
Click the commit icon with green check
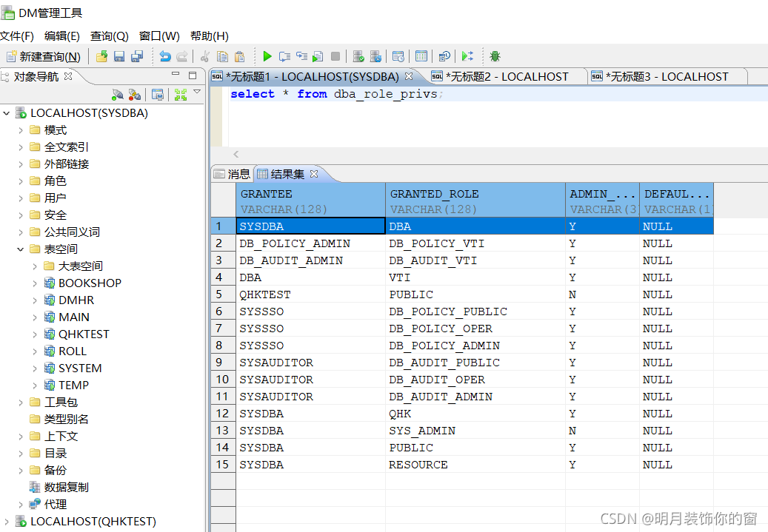tap(358, 56)
